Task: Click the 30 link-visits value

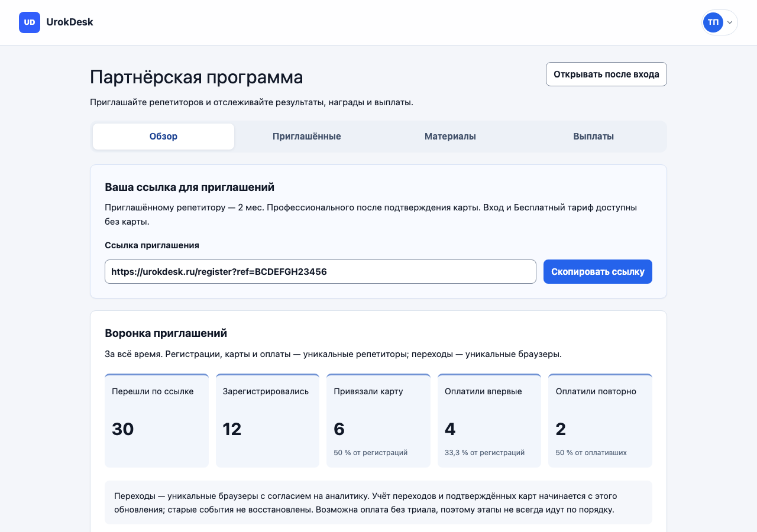Action: click(123, 429)
